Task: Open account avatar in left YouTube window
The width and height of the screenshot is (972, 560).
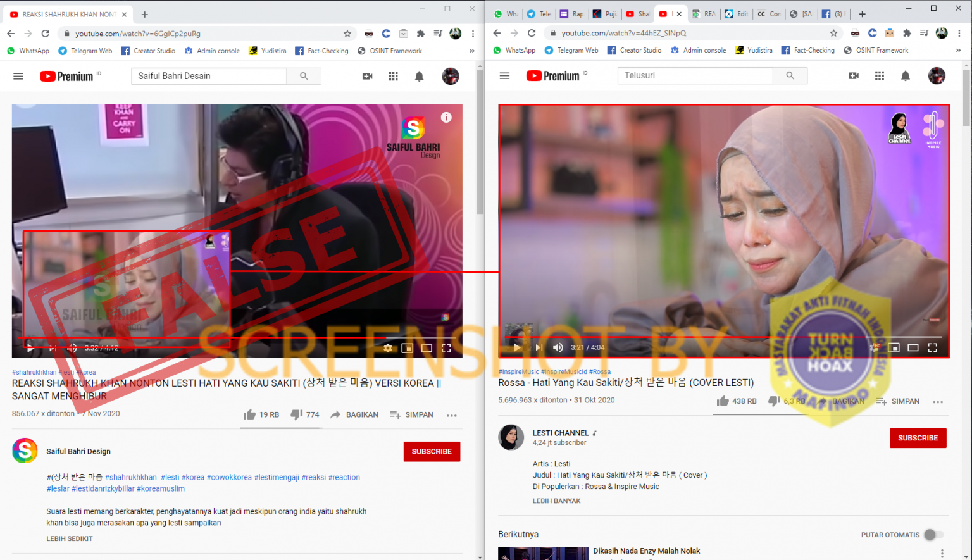Action: tap(451, 76)
